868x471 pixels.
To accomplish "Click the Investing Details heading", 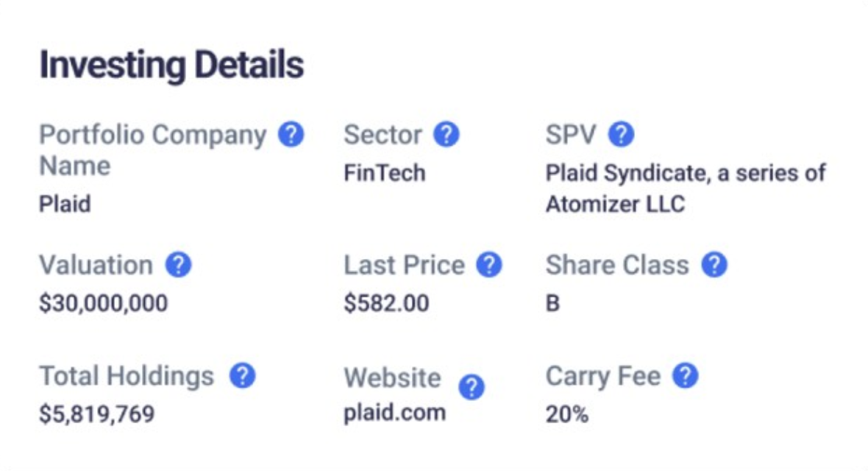I will point(171,65).
